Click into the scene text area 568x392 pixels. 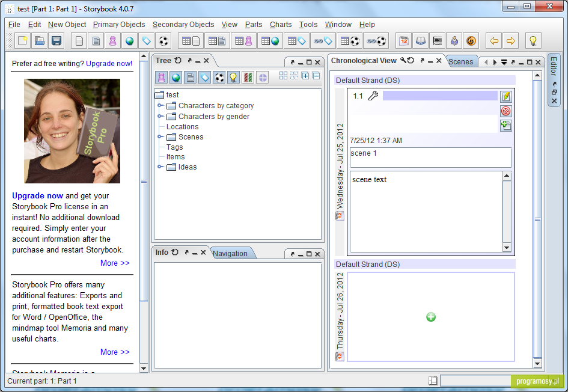click(x=426, y=212)
